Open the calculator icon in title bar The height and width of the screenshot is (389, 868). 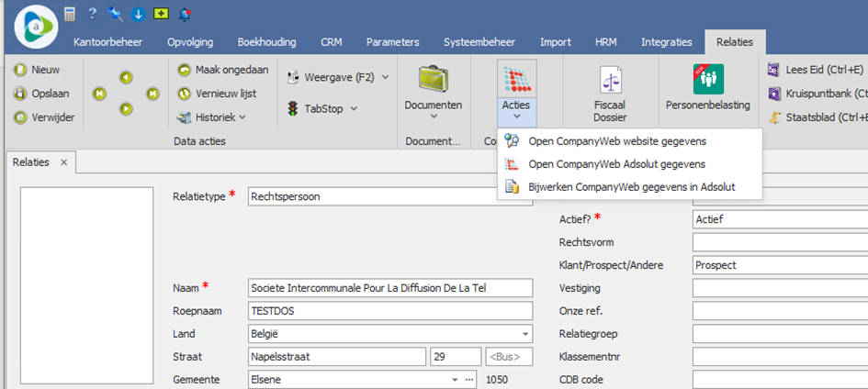tap(69, 15)
